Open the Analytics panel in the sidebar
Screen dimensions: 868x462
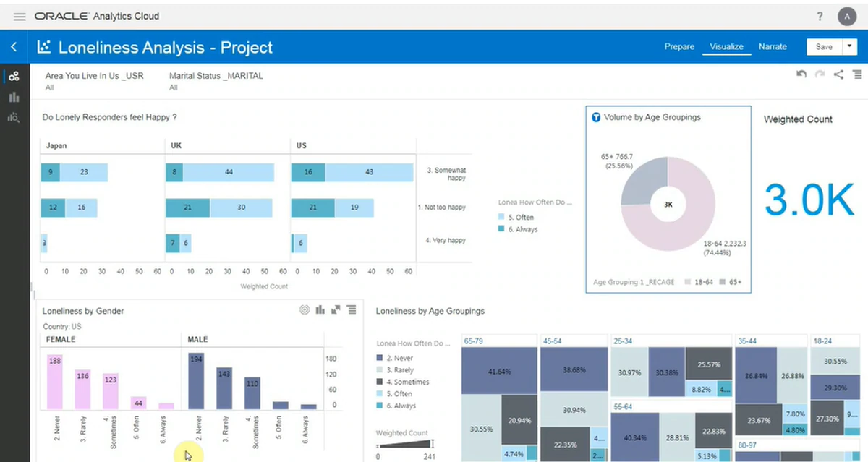pos(14,117)
